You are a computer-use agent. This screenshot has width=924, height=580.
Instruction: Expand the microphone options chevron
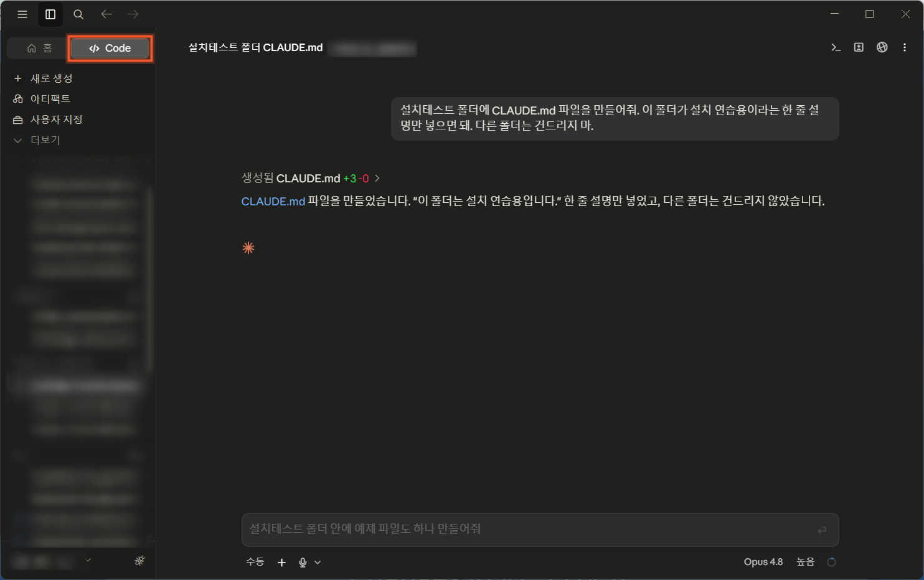[318, 562]
